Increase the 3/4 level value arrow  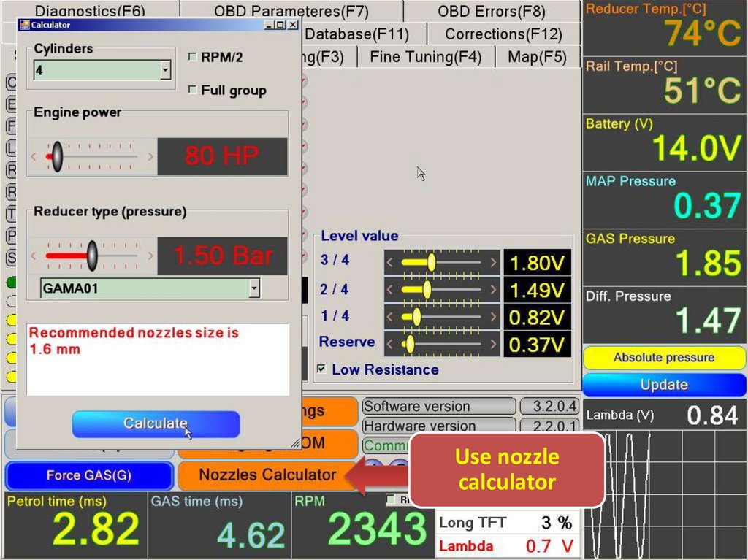click(493, 262)
